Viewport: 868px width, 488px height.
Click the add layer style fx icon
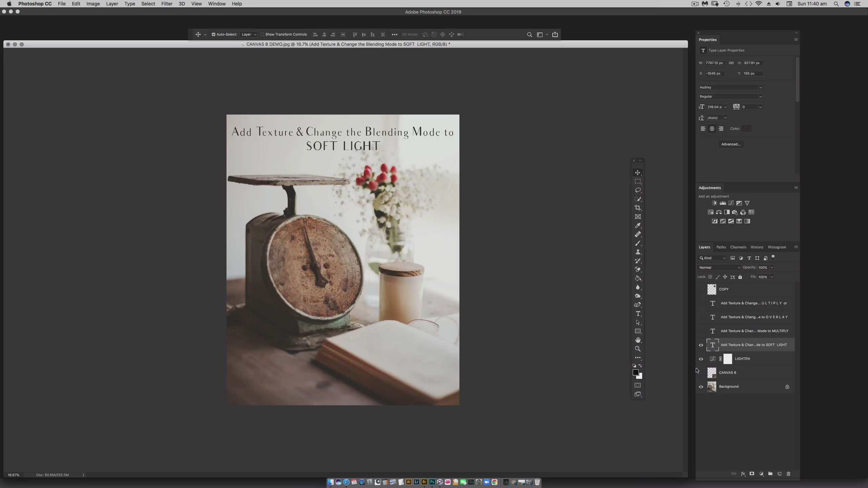pyautogui.click(x=743, y=474)
